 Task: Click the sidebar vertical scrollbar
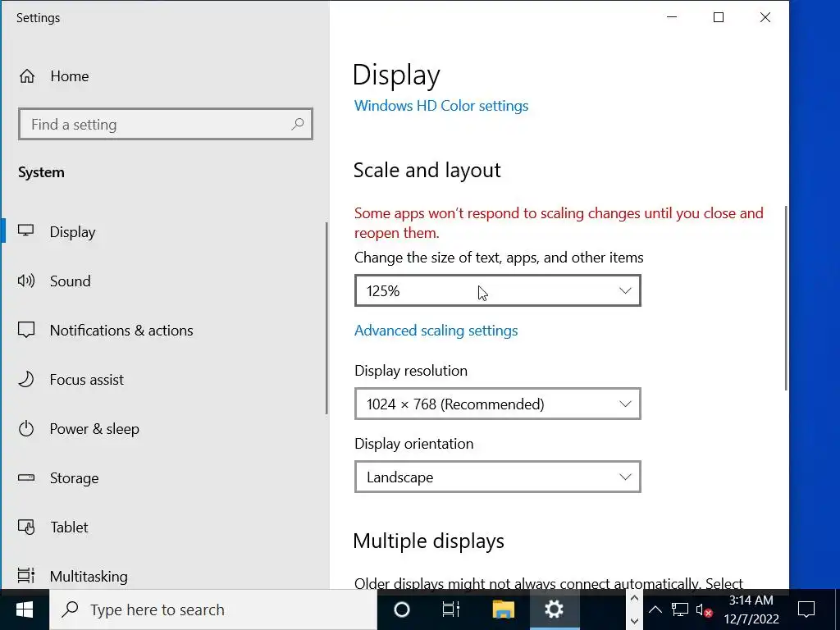[326, 318]
